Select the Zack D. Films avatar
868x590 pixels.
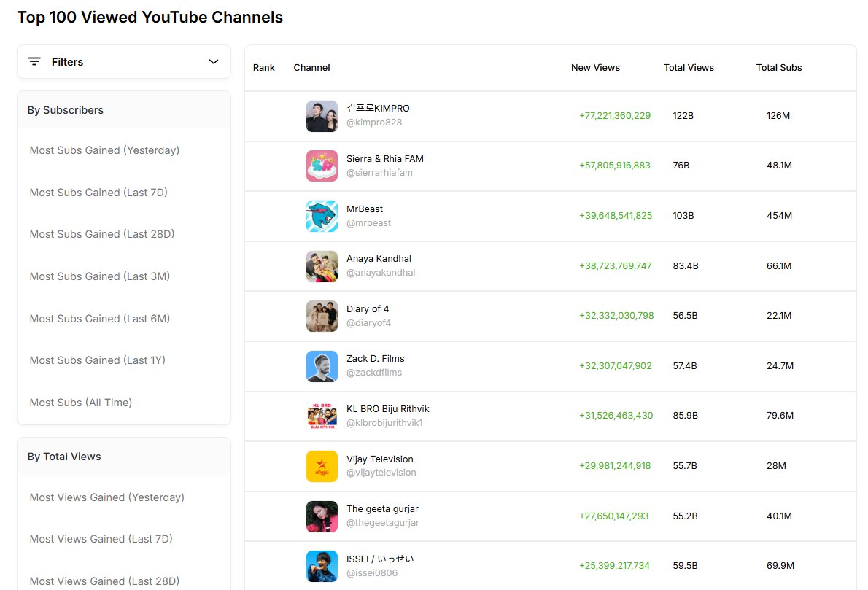point(322,366)
